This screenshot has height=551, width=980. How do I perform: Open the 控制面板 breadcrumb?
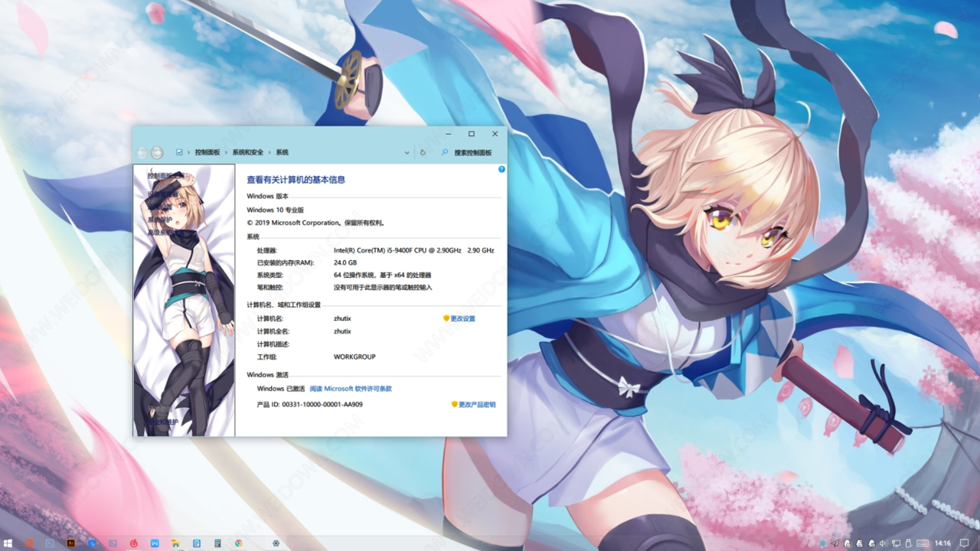207,152
